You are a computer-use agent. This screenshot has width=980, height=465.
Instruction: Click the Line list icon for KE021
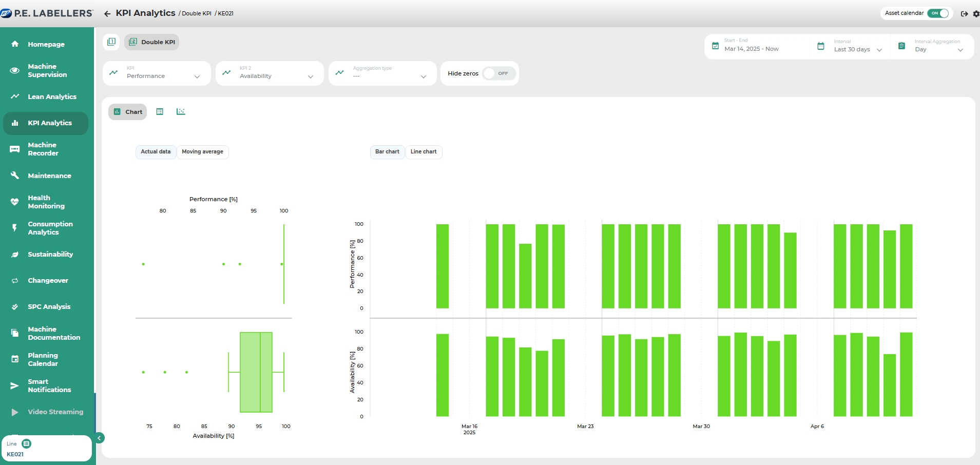pyautogui.click(x=27, y=443)
